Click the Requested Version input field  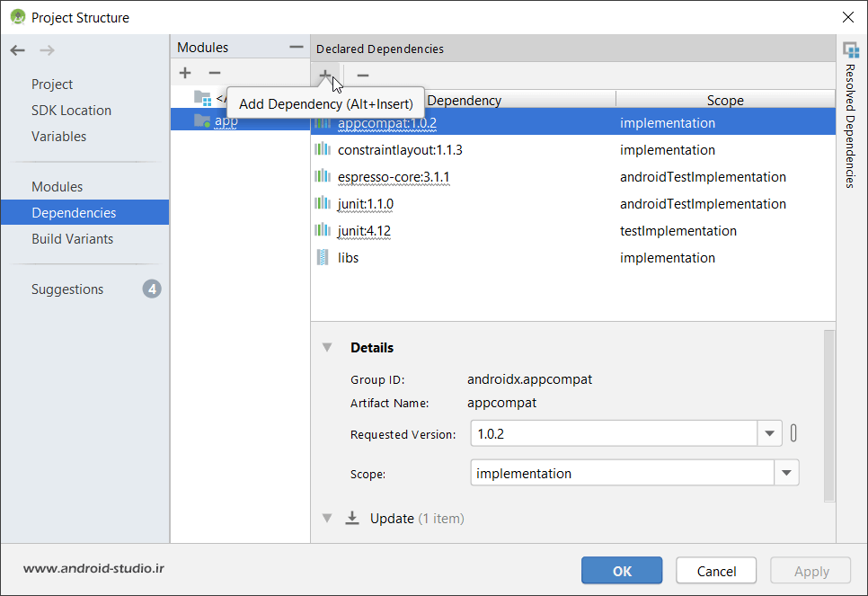(614, 433)
